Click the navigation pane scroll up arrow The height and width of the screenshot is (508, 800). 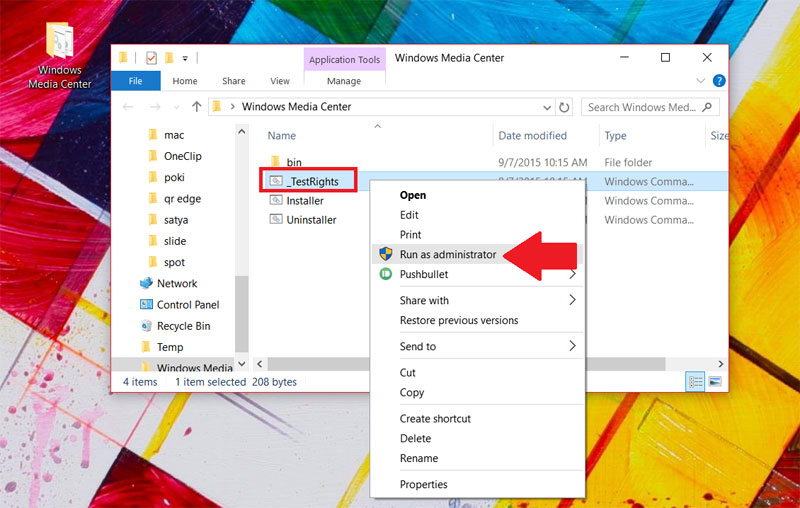(x=242, y=132)
